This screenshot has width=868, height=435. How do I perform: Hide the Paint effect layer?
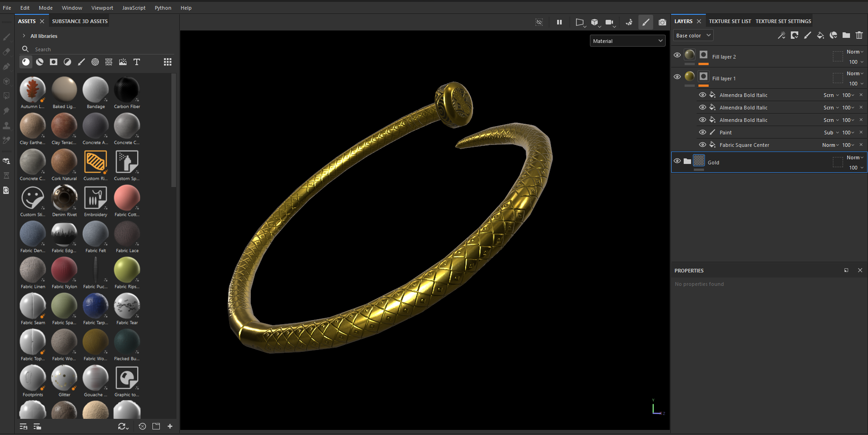pyautogui.click(x=702, y=133)
